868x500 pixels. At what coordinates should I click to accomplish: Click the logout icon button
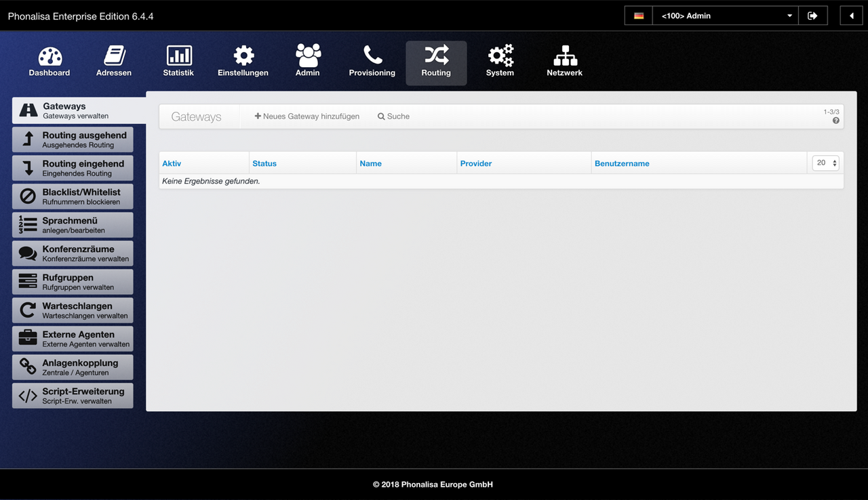click(812, 16)
